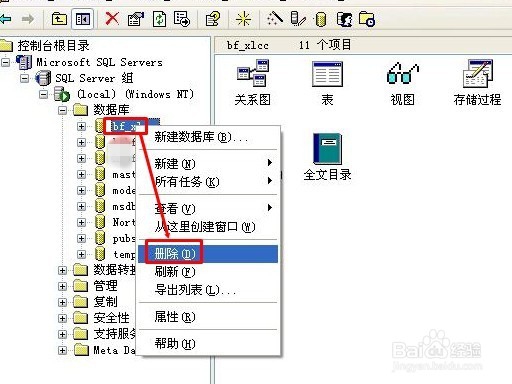Select the 支持服务 folder
This screenshot has height=384, width=512.
114,333
